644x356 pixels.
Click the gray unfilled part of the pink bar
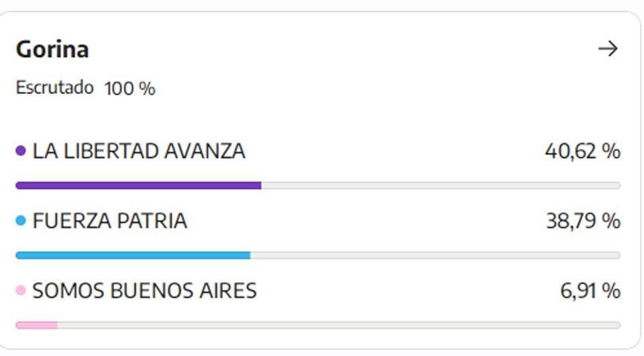click(x=339, y=325)
